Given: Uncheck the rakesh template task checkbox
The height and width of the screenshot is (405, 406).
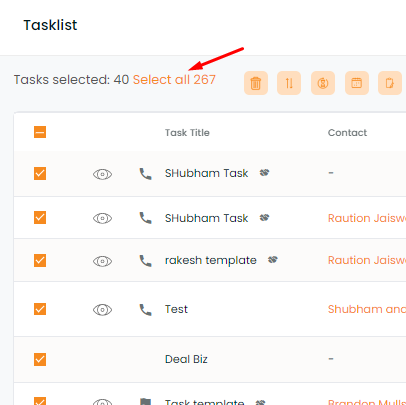Looking at the screenshot, I should pyautogui.click(x=40, y=260).
